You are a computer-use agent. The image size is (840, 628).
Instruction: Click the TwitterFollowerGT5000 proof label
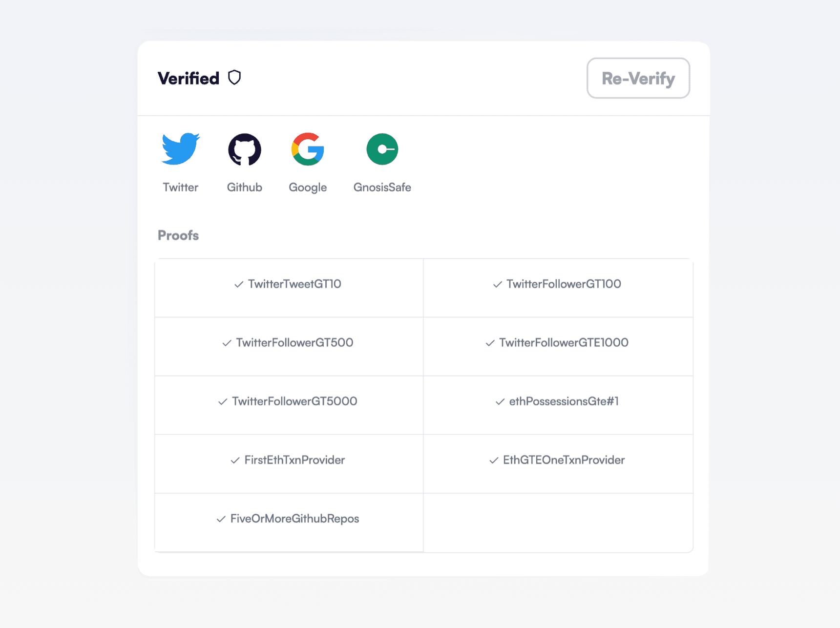coord(294,401)
